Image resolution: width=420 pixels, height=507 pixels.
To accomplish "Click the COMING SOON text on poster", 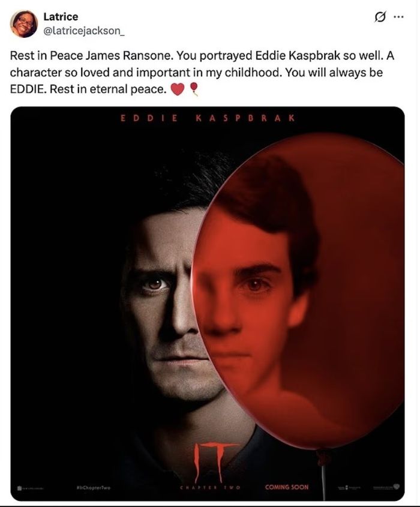I will [x=286, y=487].
